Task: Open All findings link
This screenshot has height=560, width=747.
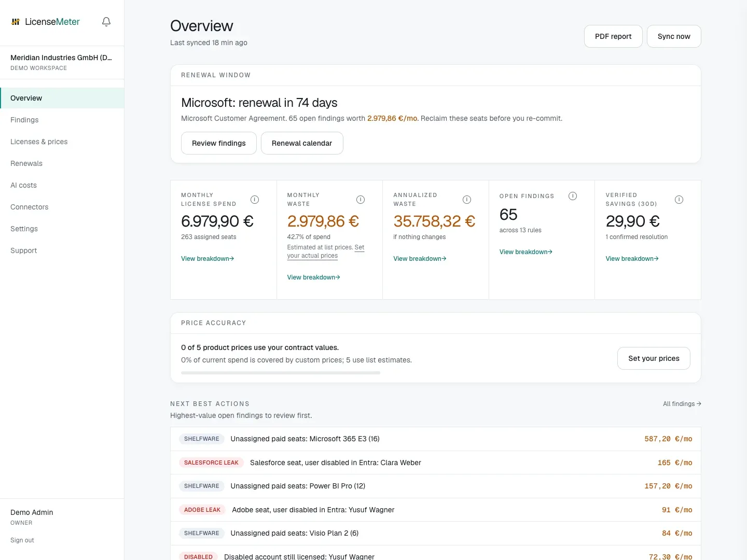Action: (682, 404)
